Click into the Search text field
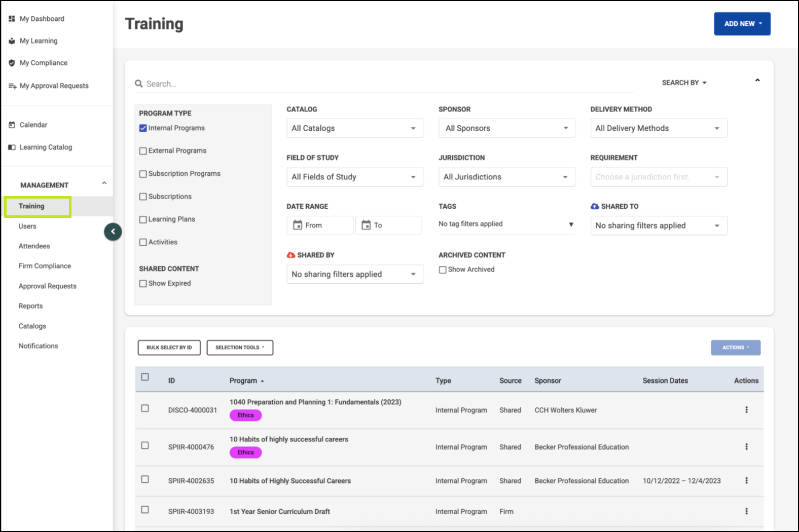799x532 pixels. (385, 84)
